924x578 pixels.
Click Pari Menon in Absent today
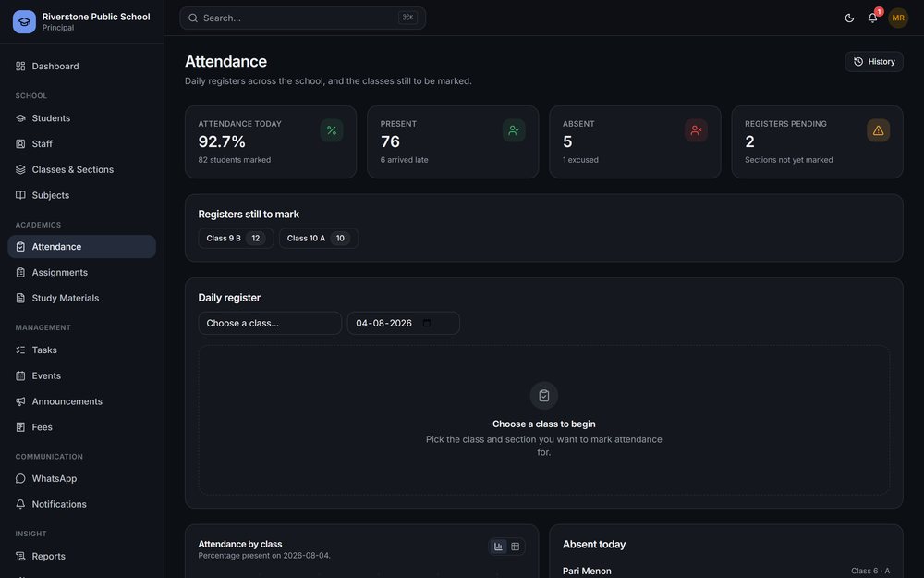587,571
